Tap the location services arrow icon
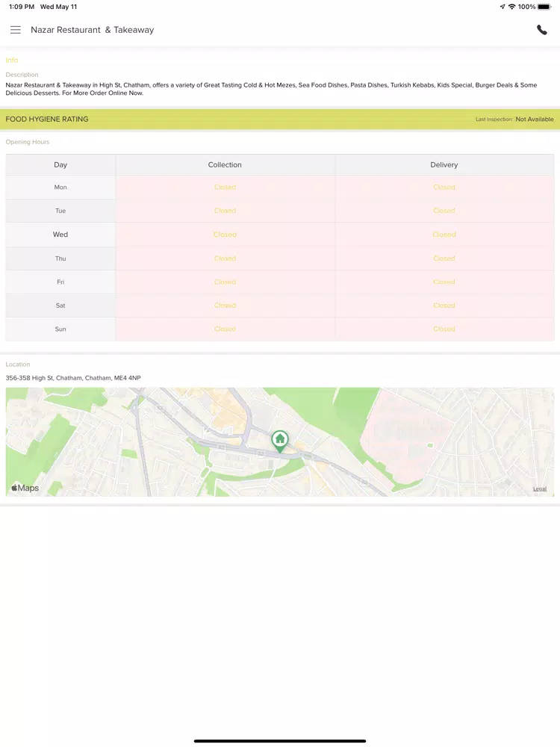The height and width of the screenshot is (747, 560). click(503, 7)
